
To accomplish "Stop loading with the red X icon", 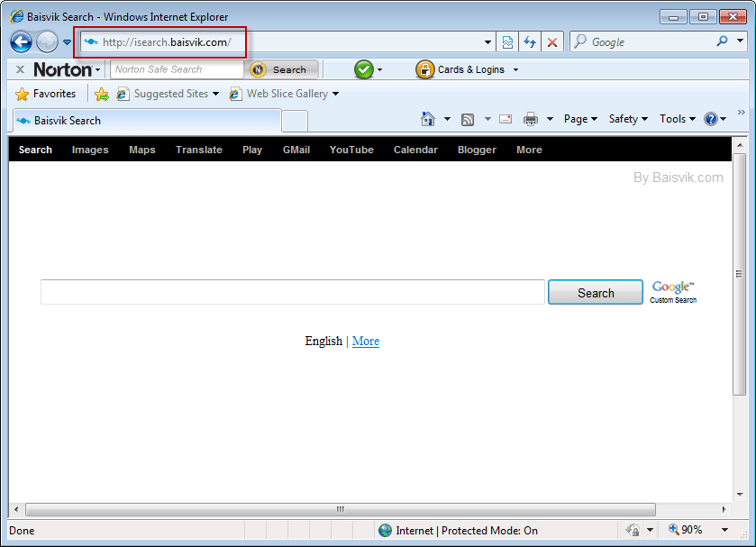I will coord(552,42).
